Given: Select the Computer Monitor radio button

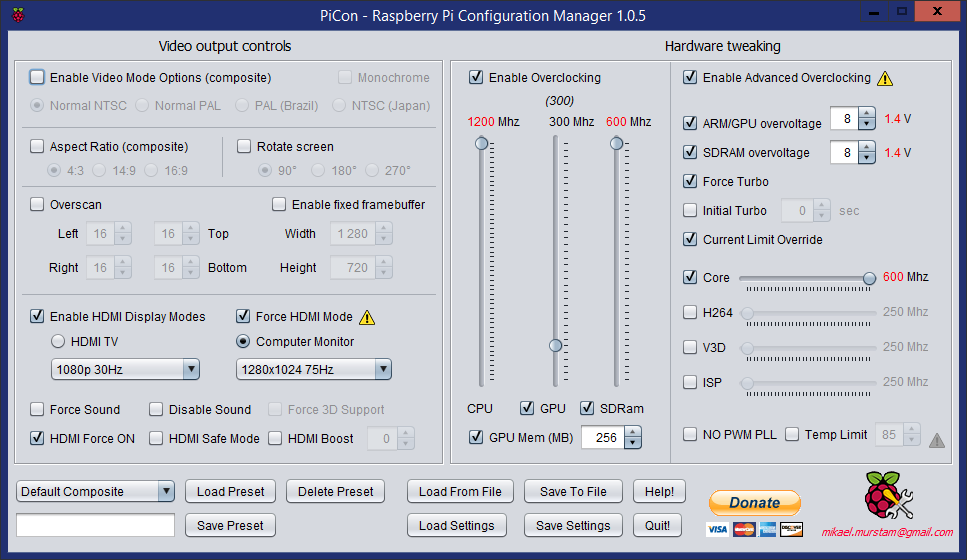Looking at the screenshot, I should 243,341.
